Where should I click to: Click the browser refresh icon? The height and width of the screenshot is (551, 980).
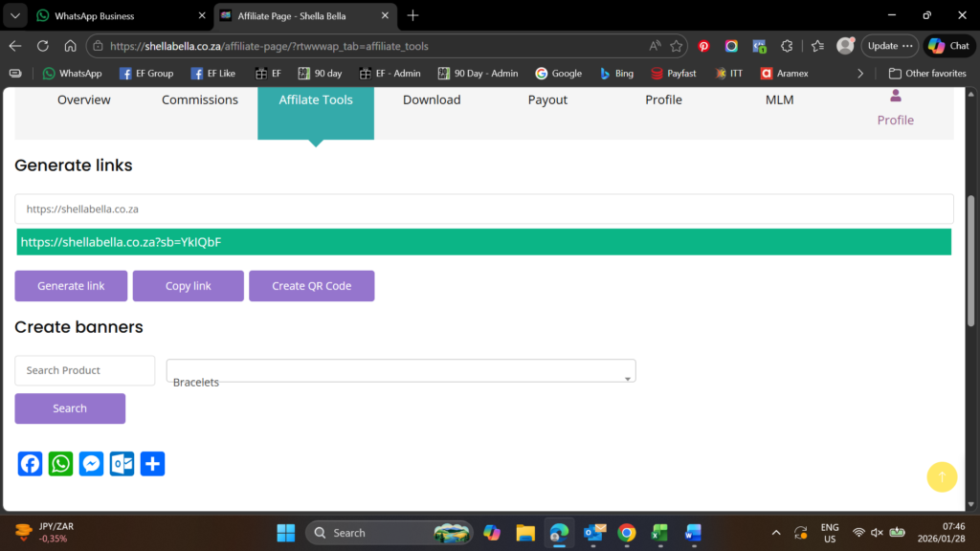coord(43,46)
